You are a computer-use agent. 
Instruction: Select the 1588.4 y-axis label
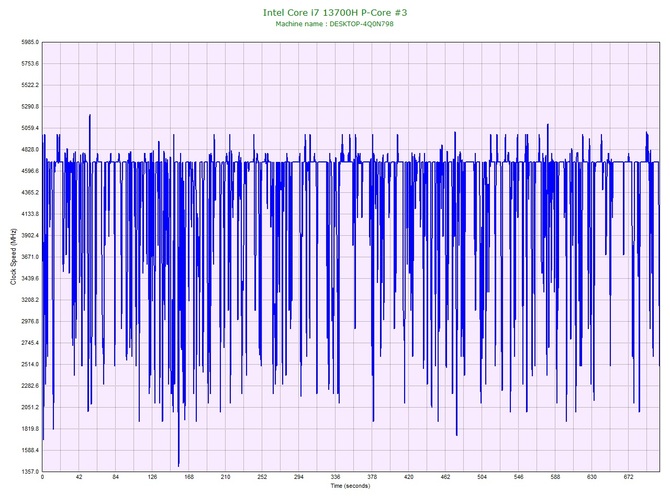tap(30, 450)
